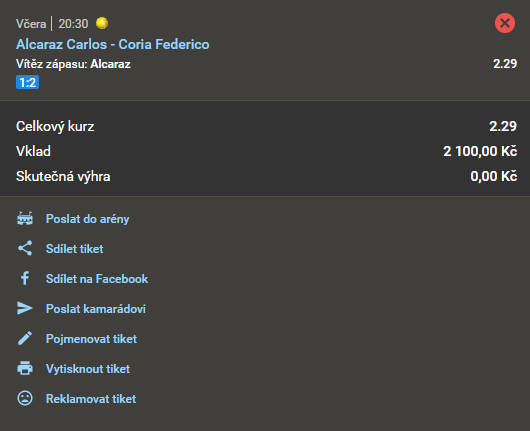
Task: Select Pojmenovat tiket
Action: tap(91, 339)
